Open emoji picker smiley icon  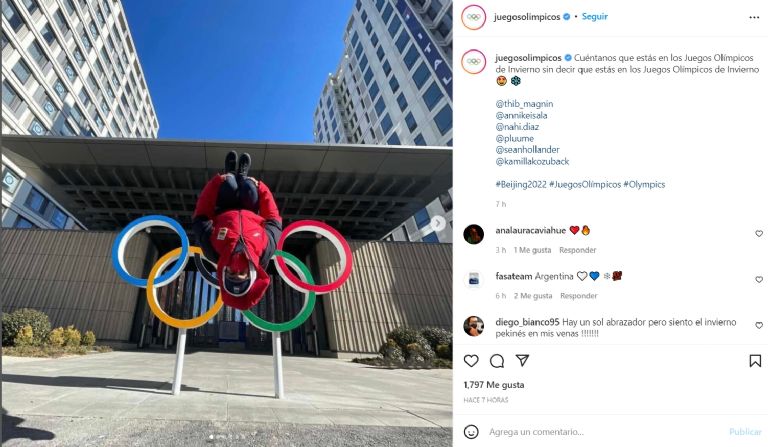pos(471,432)
